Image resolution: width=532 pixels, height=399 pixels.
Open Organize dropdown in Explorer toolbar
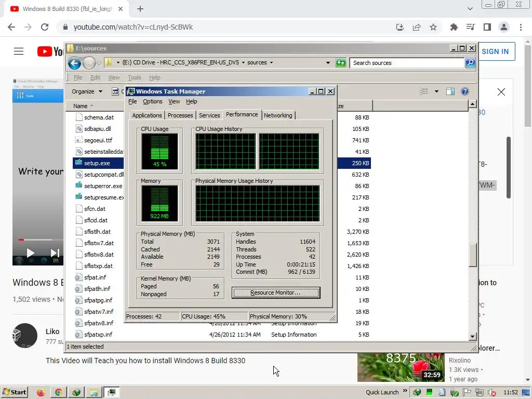(x=87, y=91)
